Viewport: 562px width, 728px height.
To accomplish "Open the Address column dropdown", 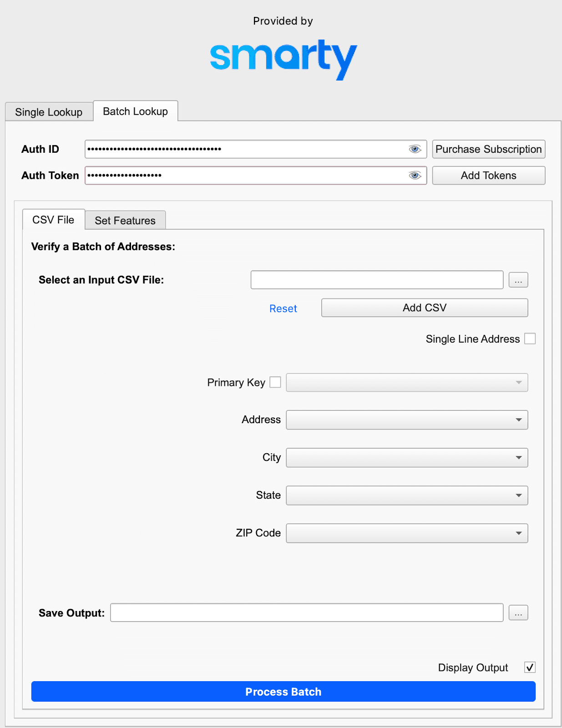I will pyautogui.click(x=407, y=420).
